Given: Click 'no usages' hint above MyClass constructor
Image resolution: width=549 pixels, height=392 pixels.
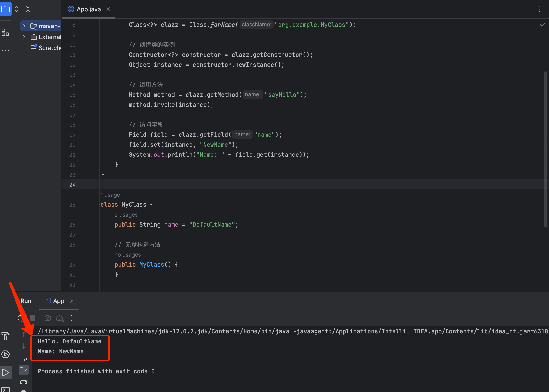Looking at the screenshot, I should pos(127,255).
